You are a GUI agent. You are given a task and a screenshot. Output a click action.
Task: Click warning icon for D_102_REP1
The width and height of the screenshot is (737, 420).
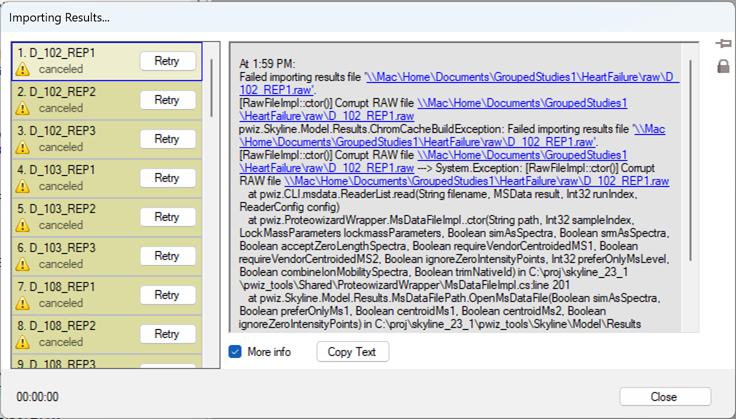click(22, 70)
